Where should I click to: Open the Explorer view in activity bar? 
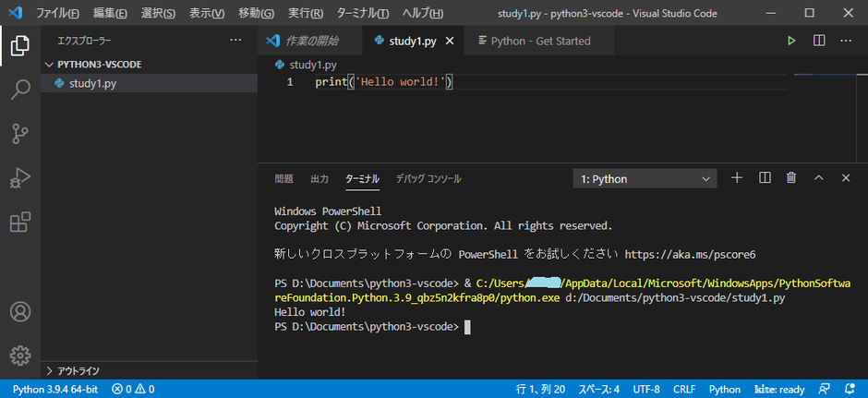[20, 45]
